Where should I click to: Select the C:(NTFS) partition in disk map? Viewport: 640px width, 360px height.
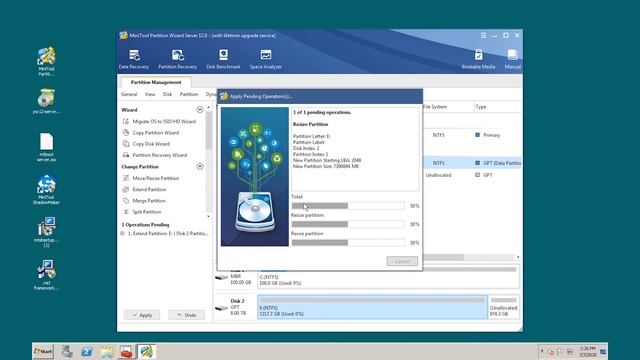pos(388,277)
